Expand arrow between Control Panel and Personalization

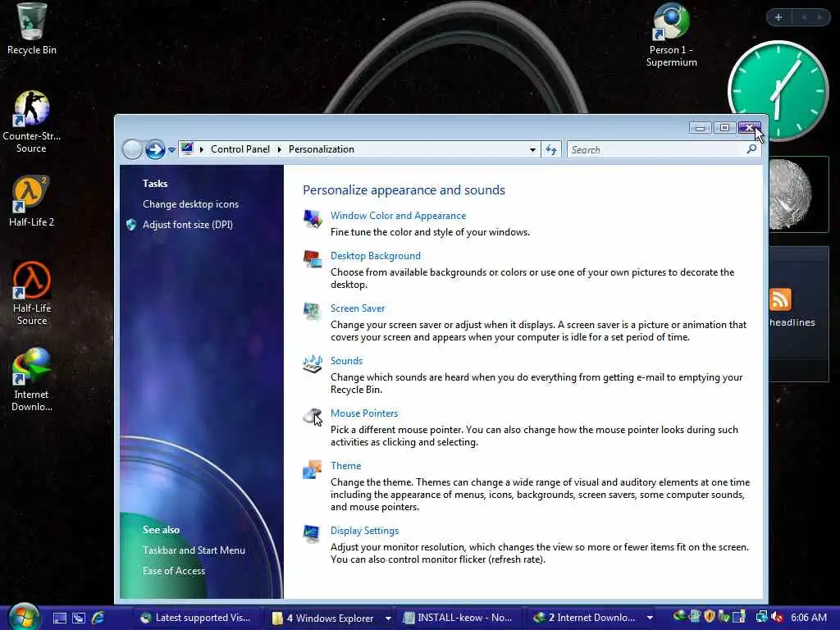(279, 149)
